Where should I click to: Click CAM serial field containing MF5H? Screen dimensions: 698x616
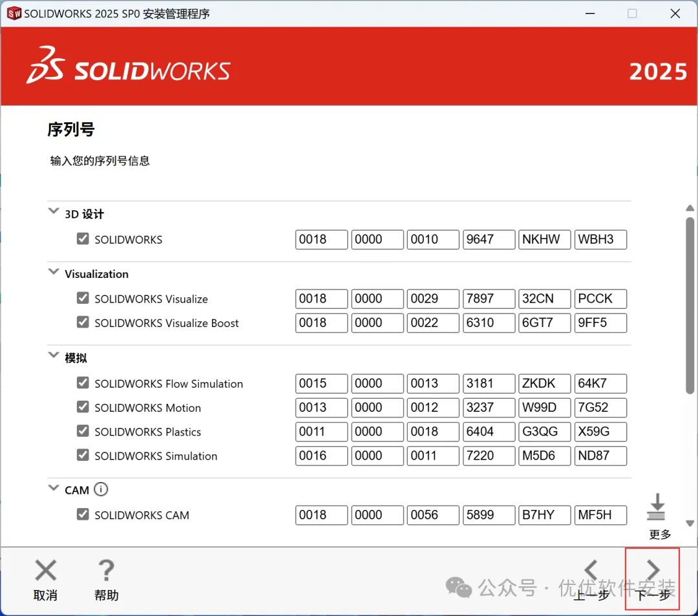click(x=600, y=515)
